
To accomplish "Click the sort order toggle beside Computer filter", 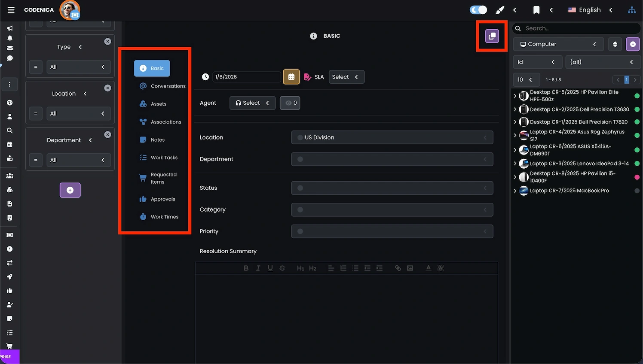I will [x=615, y=44].
